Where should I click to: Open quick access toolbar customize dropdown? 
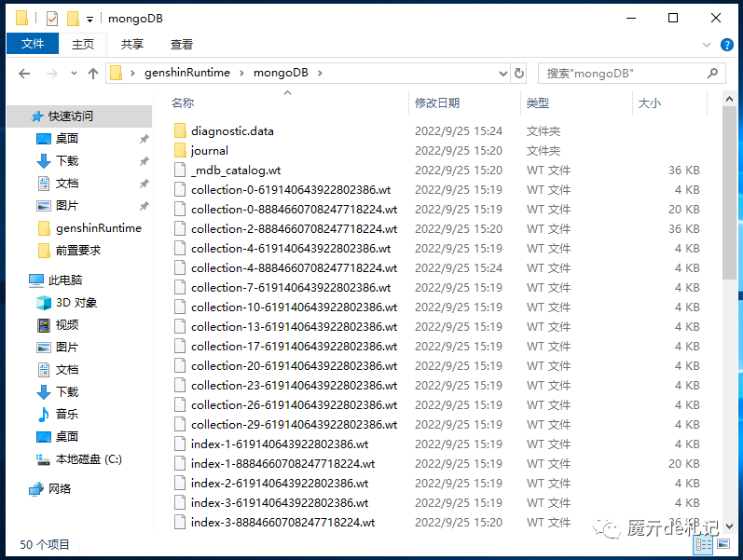pos(89,20)
